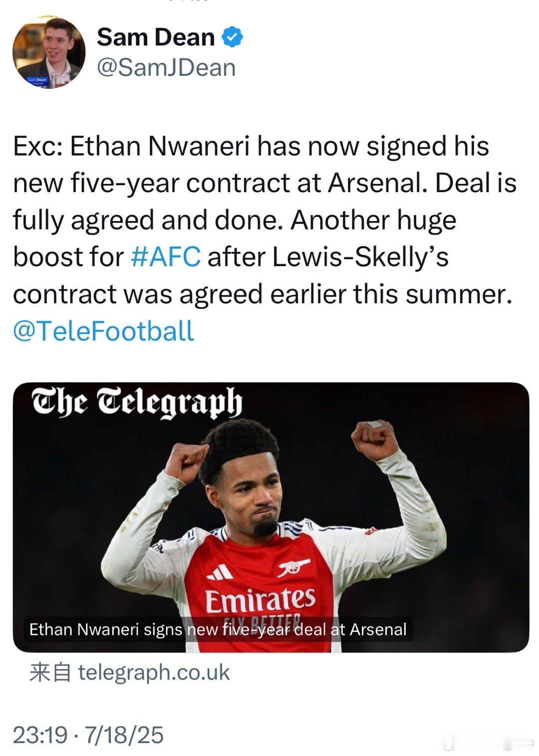Image resolution: width=539 pixels, height=756 pixels.
Task: Open the telegraph.co.uk source link
Action: click(x=154, y=672)
